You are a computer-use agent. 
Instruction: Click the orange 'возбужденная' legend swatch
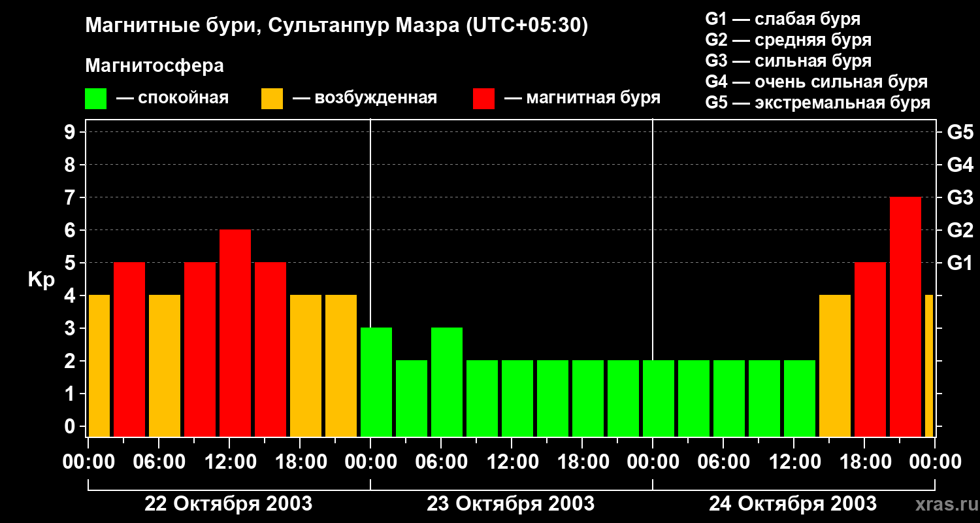click(x=272, y=98)
